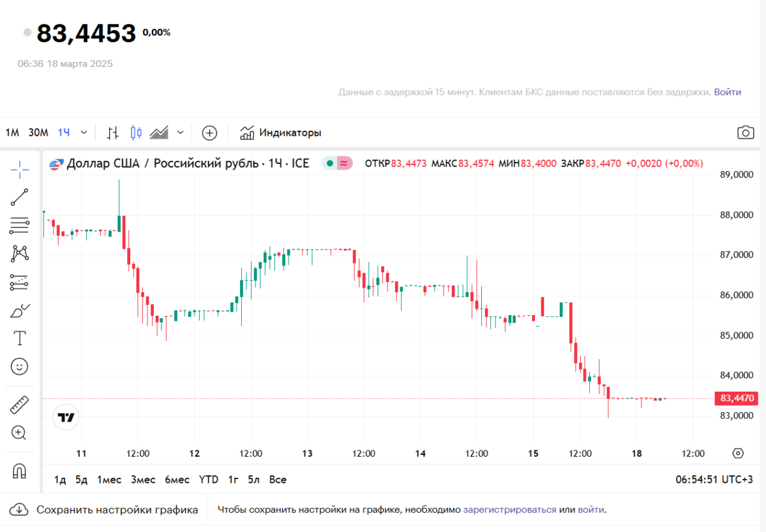The height and width of the screenshot is (532, 766).
Task: Expand the chart type dropdown arrow
Action: (180, 133)
